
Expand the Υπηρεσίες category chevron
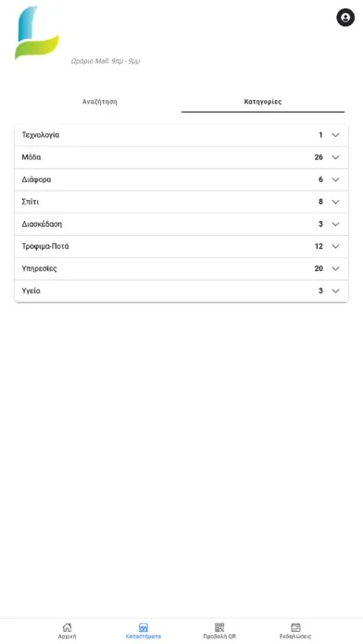click(335, 268)
